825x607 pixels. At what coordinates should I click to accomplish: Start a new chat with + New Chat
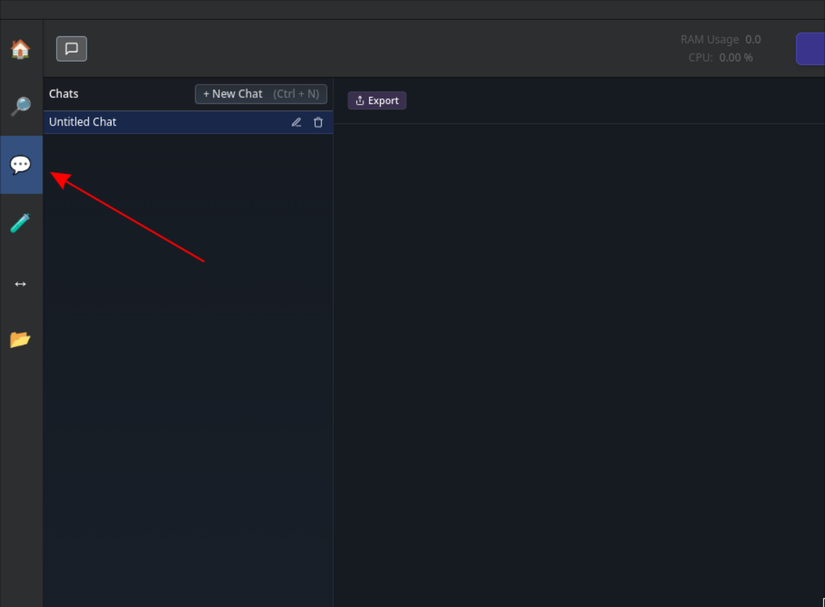[261, 94]
